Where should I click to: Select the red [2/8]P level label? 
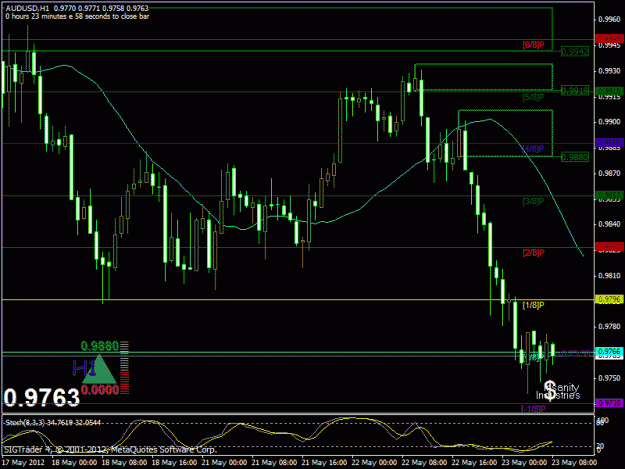[533, 253]
